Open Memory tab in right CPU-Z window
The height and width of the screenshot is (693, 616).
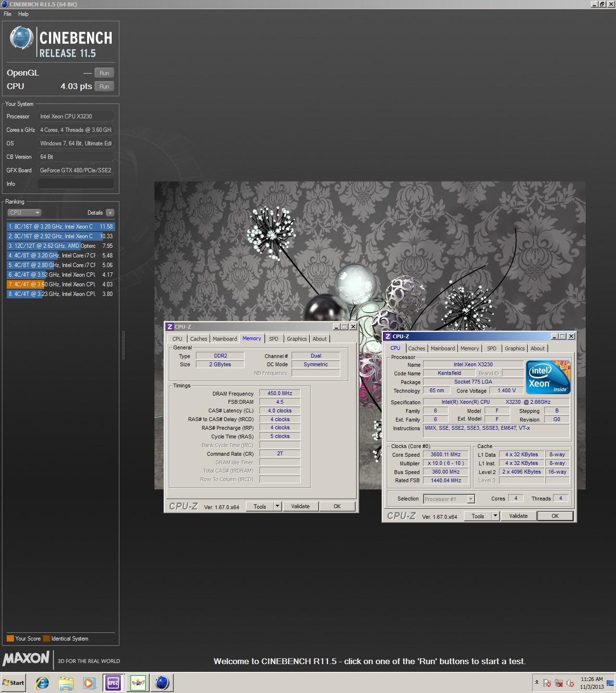click(x=470, y=348)
